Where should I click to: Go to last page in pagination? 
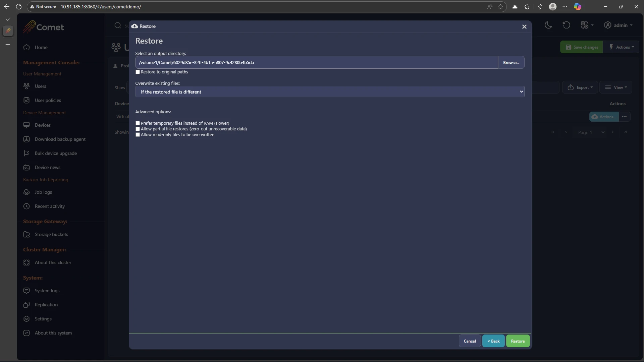[x=626, y=132]
